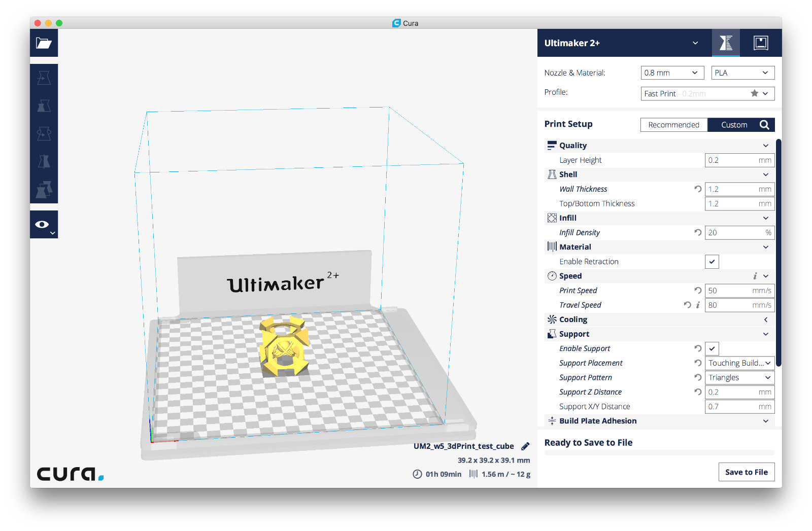This screenshot has width=812, height=531.
Task: Click the search magnifier in Print Setup
Action: pyautogui.click(x=764, y=125)
